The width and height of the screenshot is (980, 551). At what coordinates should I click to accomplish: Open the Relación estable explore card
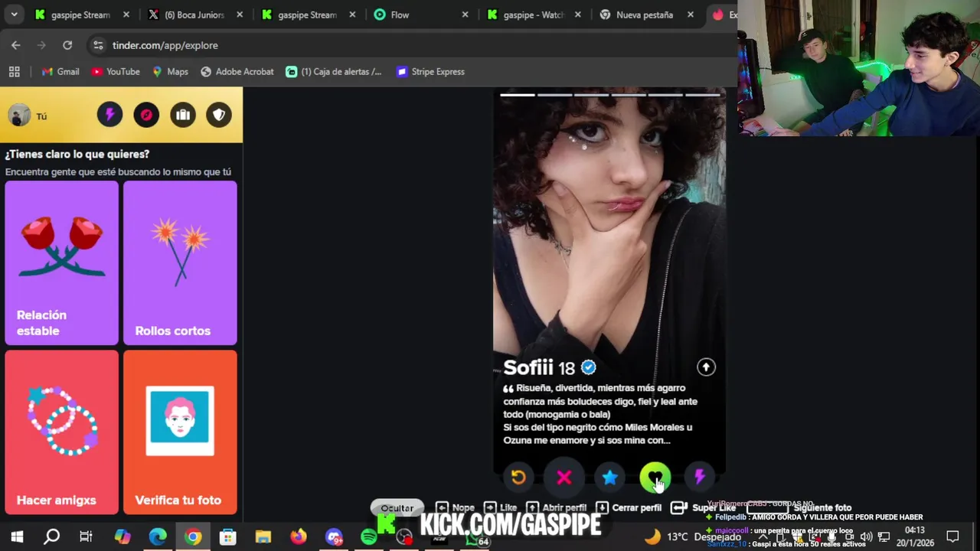62,262
